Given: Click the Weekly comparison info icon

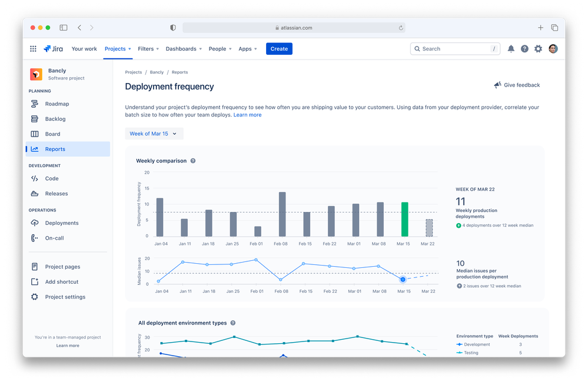Looking at the screenshot, I should [193, 161].
